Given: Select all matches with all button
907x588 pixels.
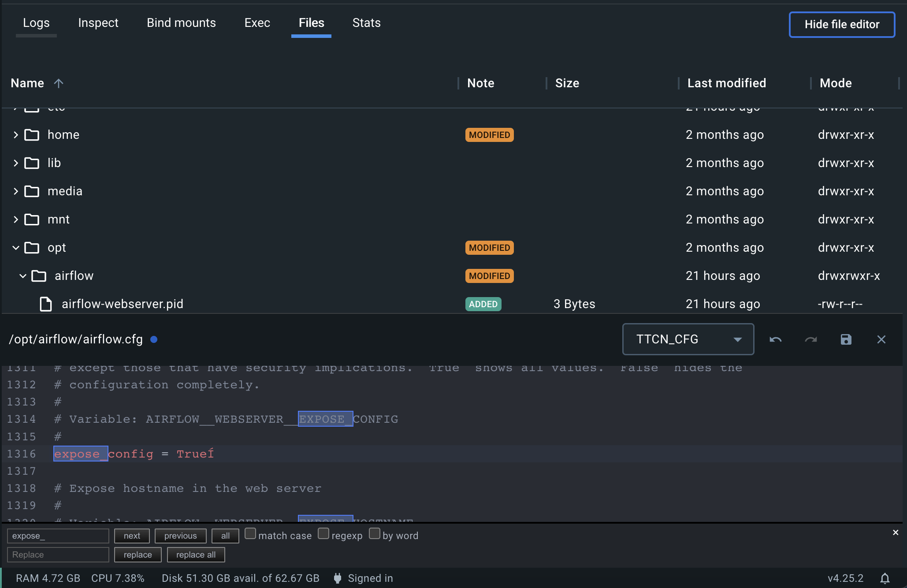Looking at the screenshot, I should click(x=225, y=536).
